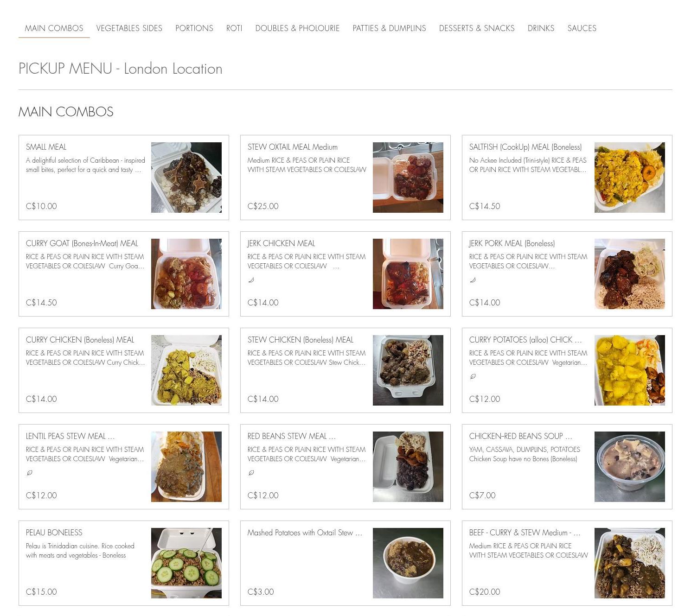Click the Curry Goat Meal title
691x616 pixels.
pyautogui.click(x=82, y=243)
